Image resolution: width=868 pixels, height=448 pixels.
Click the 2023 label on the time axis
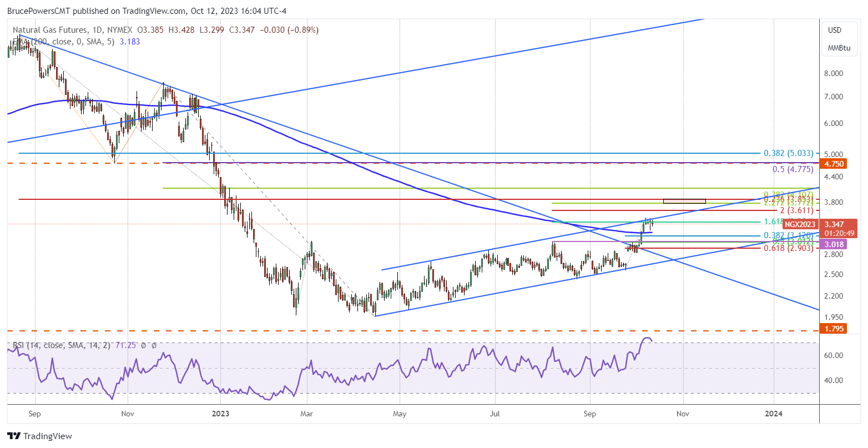[220, 414]
